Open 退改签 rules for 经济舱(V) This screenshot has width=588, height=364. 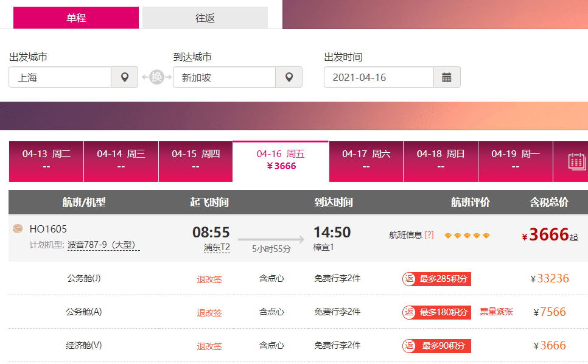pyautogui.click(x=209, y=346)
